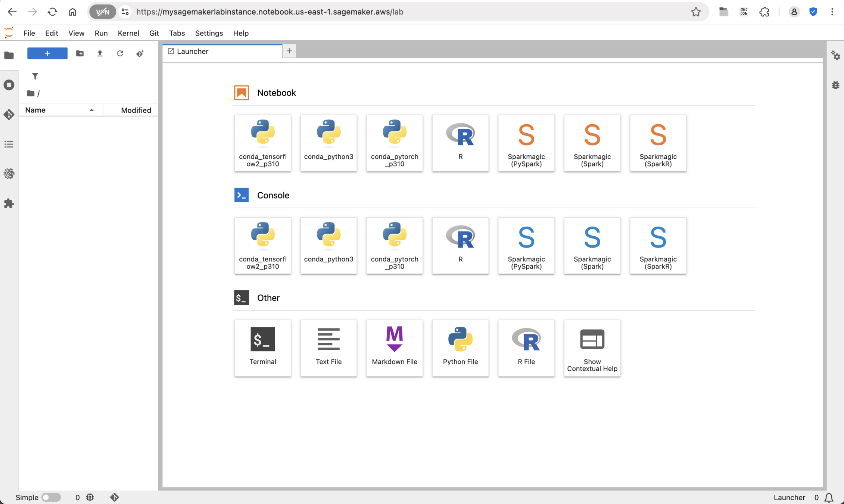Open the Terminal launcher card
The height and width of the screenshot is (504, 844).
[x=262, y=348]
